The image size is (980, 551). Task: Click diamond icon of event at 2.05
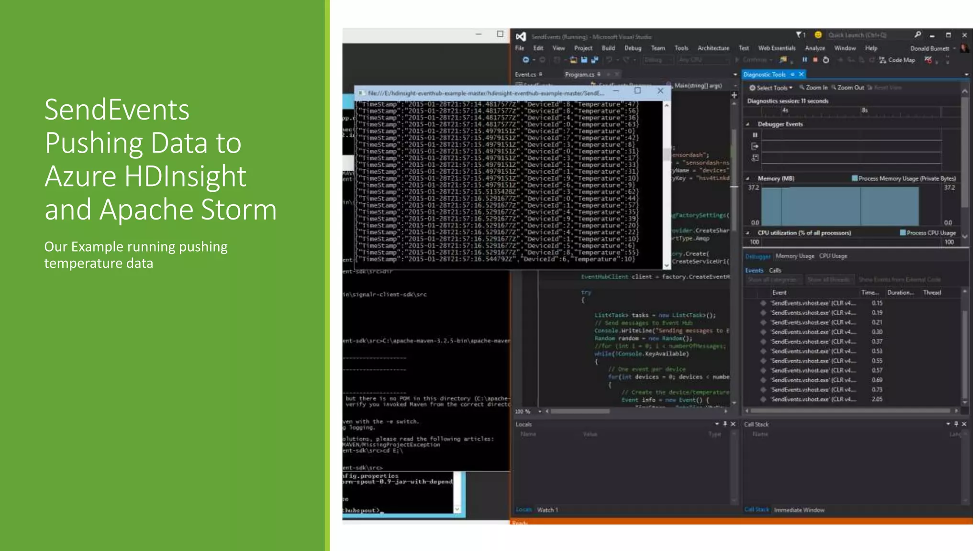[x=763, y=399]
